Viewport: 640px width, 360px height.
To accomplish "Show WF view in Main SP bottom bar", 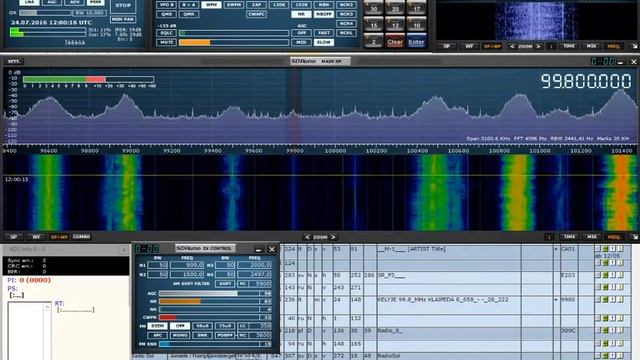I will [36, 237].
